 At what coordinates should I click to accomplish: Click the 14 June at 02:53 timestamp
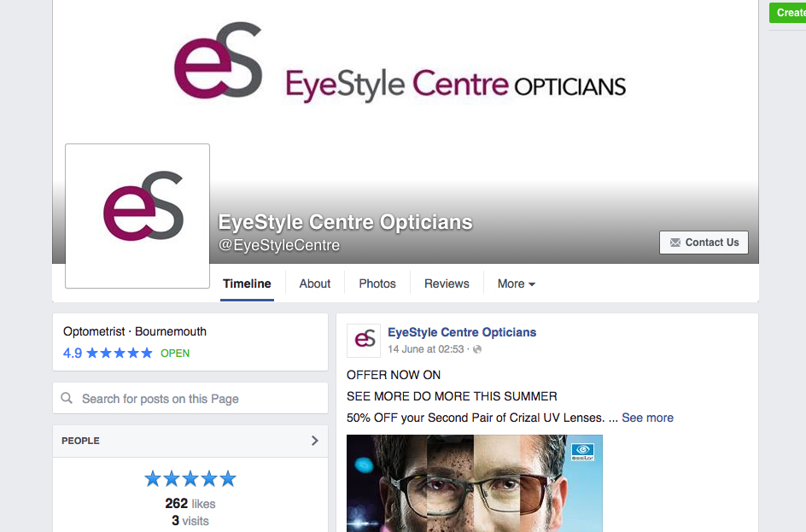point(425,349)
